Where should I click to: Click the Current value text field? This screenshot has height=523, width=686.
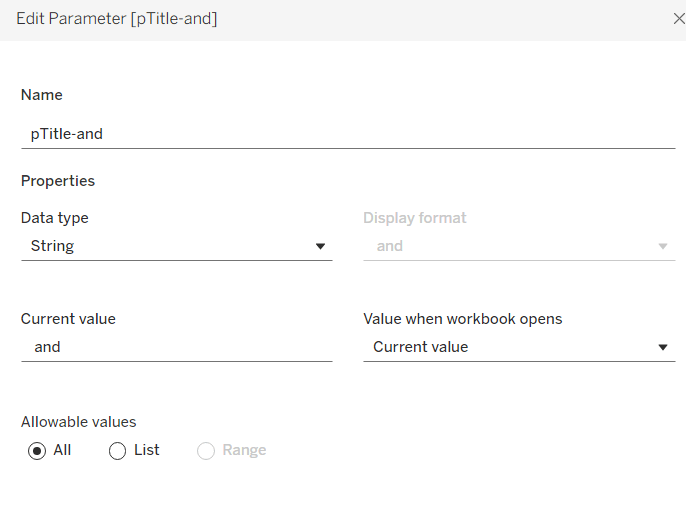176,347
